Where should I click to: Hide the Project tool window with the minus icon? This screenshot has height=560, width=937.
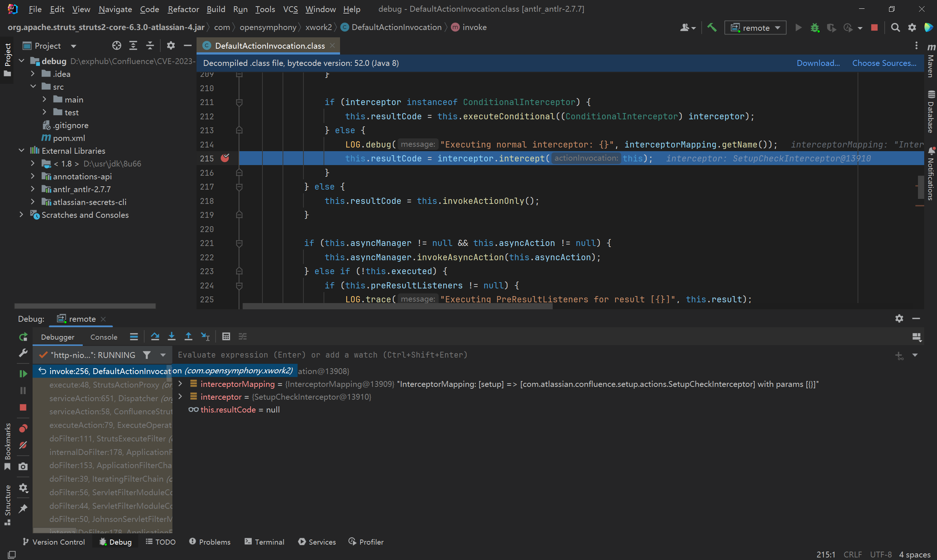pyautogui.click(x=187, y=46)
